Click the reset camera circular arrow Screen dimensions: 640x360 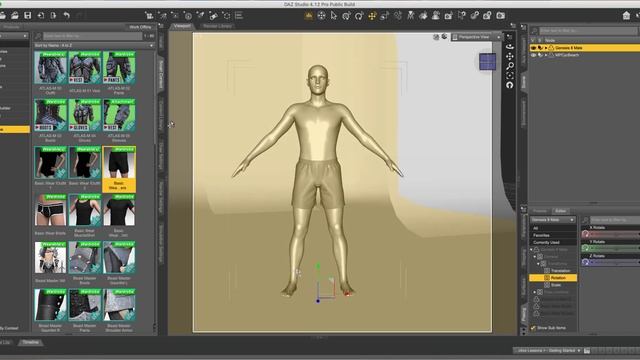510,85
